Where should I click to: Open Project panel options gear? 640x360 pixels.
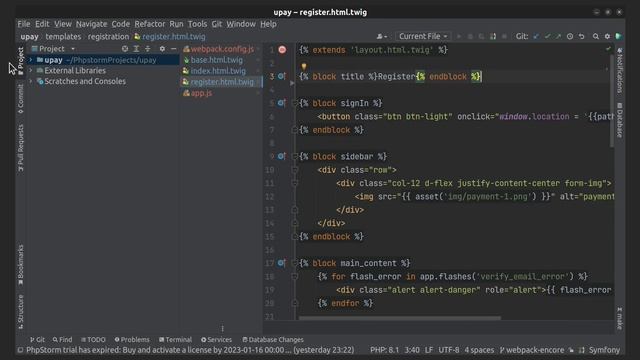pos(162,49)
